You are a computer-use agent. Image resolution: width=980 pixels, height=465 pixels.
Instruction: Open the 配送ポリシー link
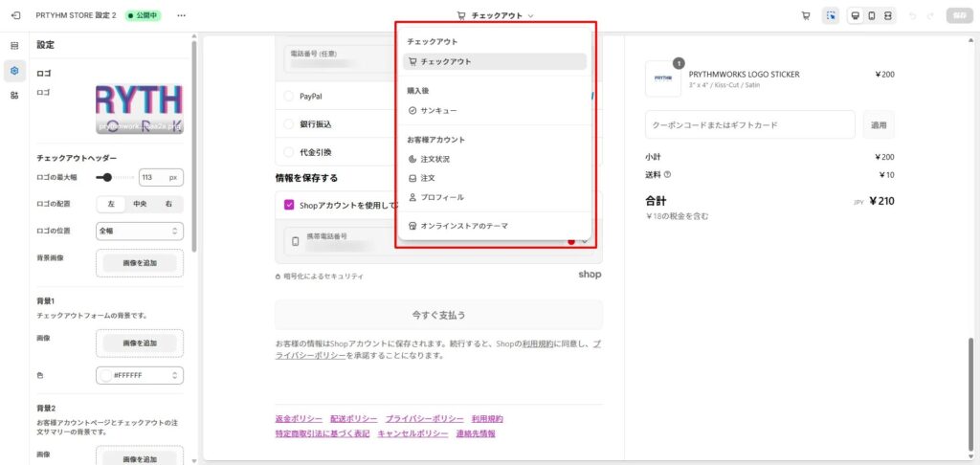[354, 419]
